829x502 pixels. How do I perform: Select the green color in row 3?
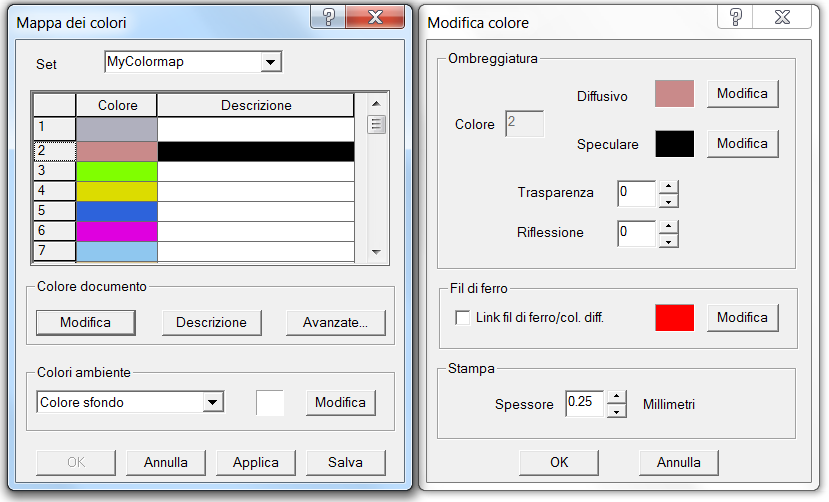pos(117,171)
